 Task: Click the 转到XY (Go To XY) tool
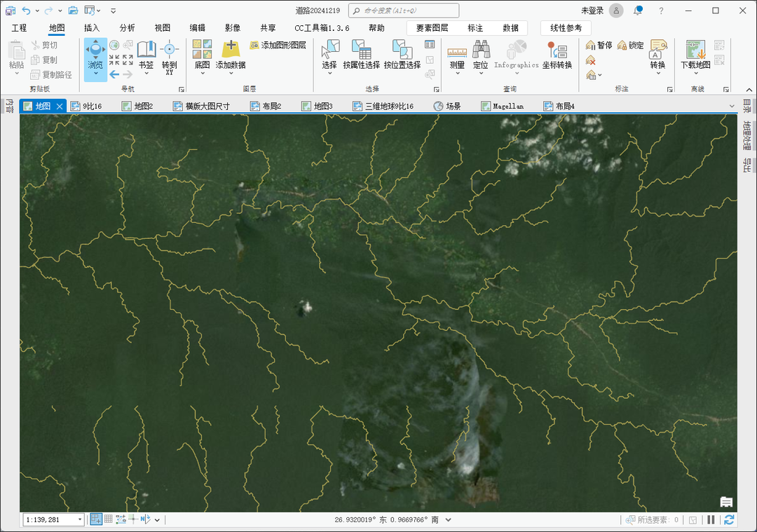tap(170, 57)
